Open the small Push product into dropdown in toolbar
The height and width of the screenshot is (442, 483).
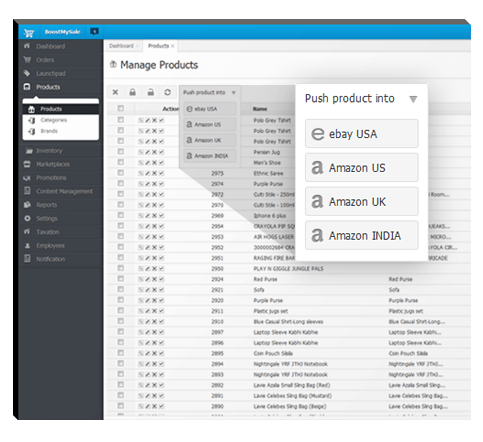coord(210,92)
